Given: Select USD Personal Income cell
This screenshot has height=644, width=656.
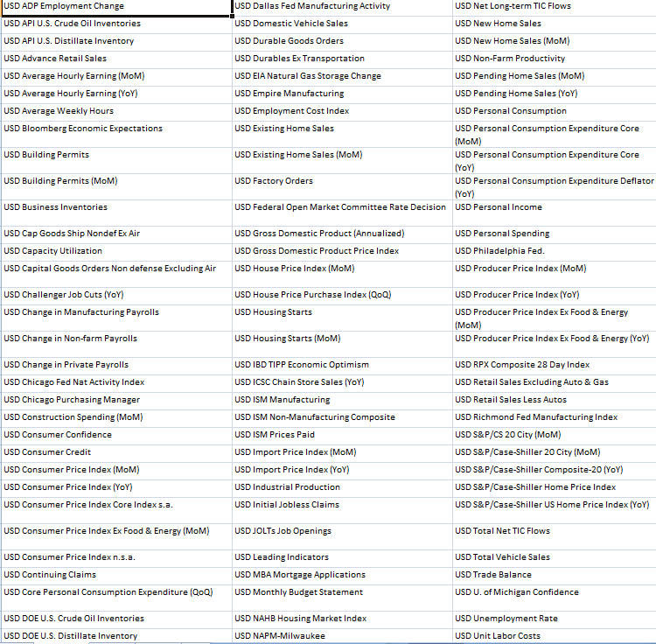Looking at the screenshot, I should pyautogui.click(x=555, y=213).
